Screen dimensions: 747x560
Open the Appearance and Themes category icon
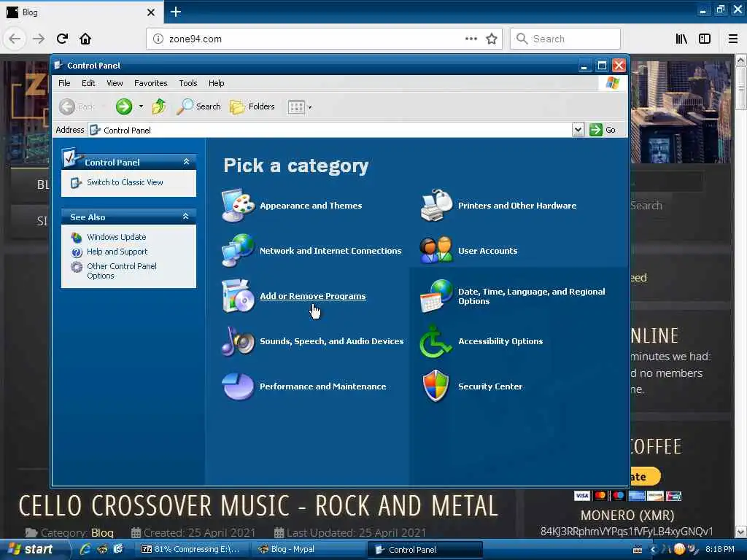point(237,205)
